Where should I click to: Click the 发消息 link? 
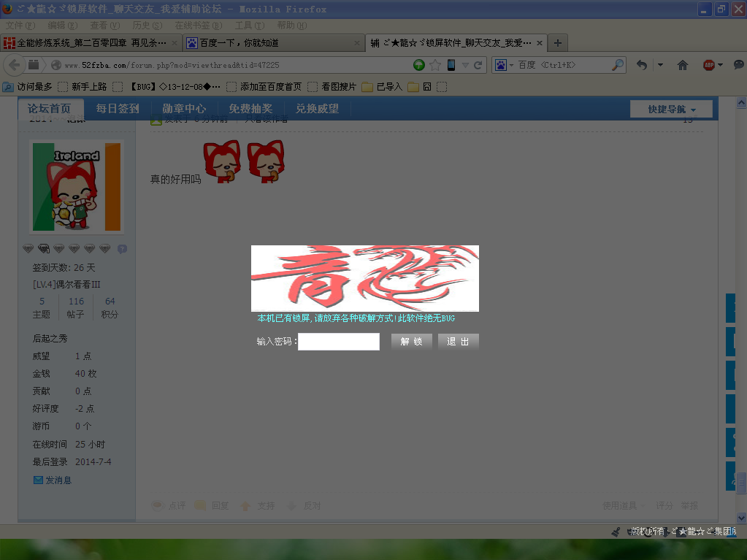pyautogui.click(x=58, y=480)
